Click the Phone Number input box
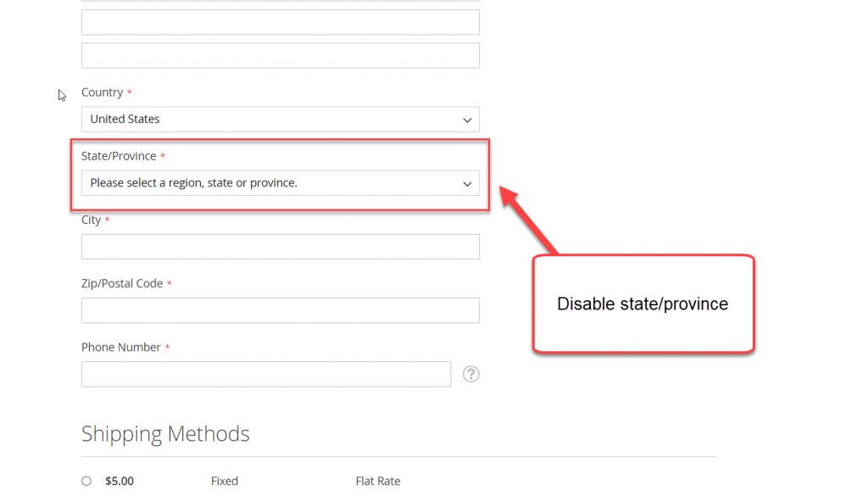The image size is (868, 496). (265, 373)
